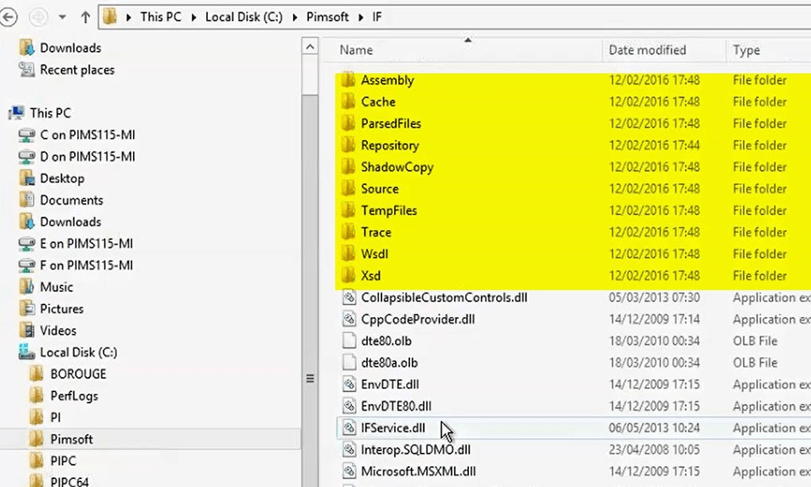Screen dimensions: 811x487
Task: Click Microsoft.MSXML.dll file icon
Action: [349, 471]
